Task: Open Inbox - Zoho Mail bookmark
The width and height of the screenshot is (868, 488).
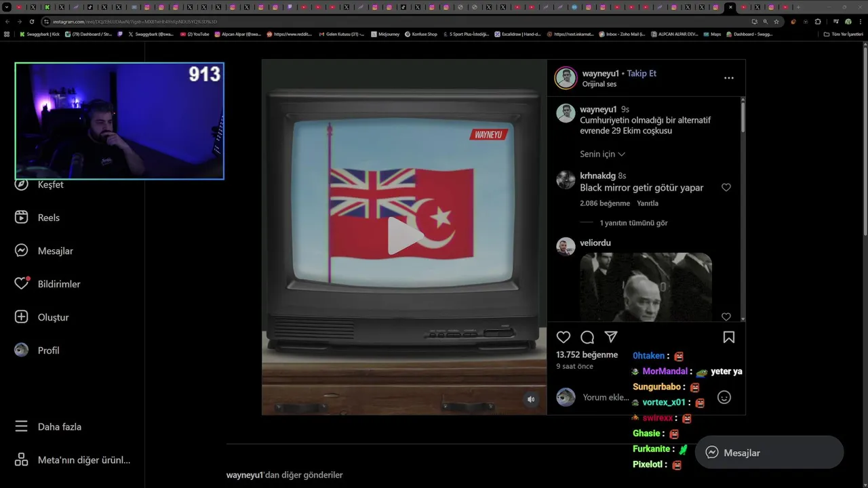Action: click(622, 34)
